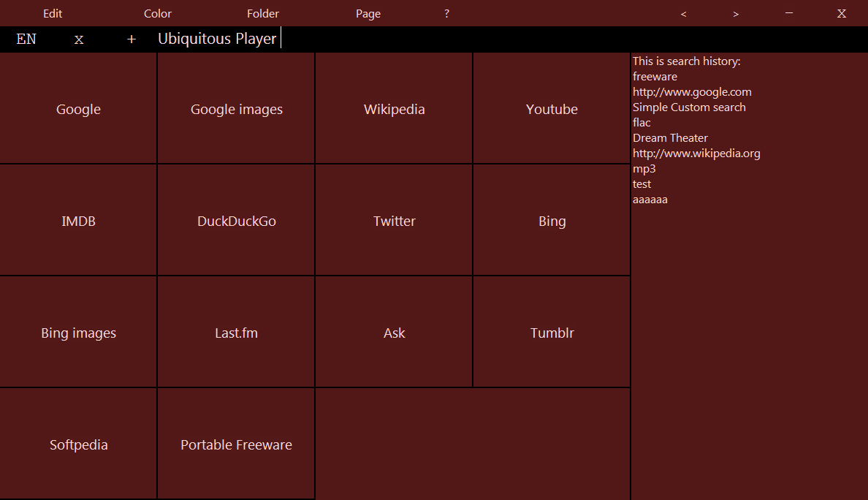Image resolution: width=868 pixels, height=500 pixels.
Task: Search with the Last.fm tile
Action: [x=237, y=332]
